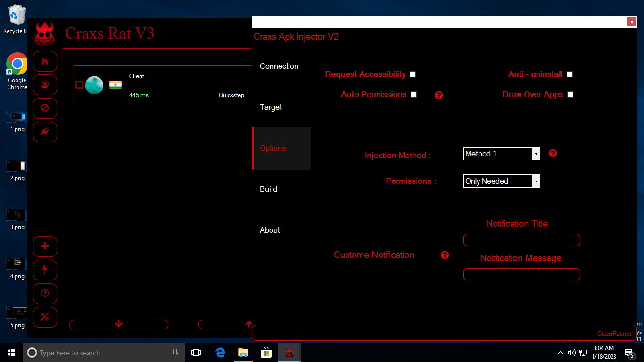Click the Quickstep text on client row
The height and width of the screenshot is (362, 644).
[231, 95]
